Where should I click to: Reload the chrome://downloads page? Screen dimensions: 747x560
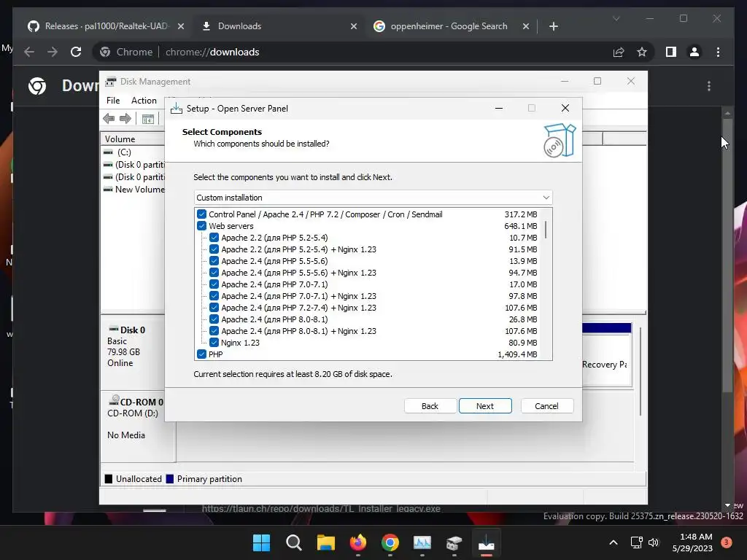[x=76, y=52]
